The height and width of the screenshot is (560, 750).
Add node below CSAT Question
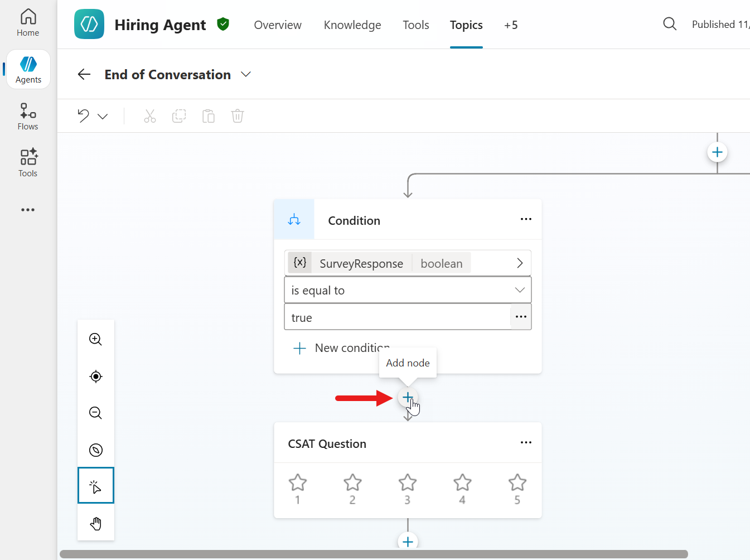408,541
